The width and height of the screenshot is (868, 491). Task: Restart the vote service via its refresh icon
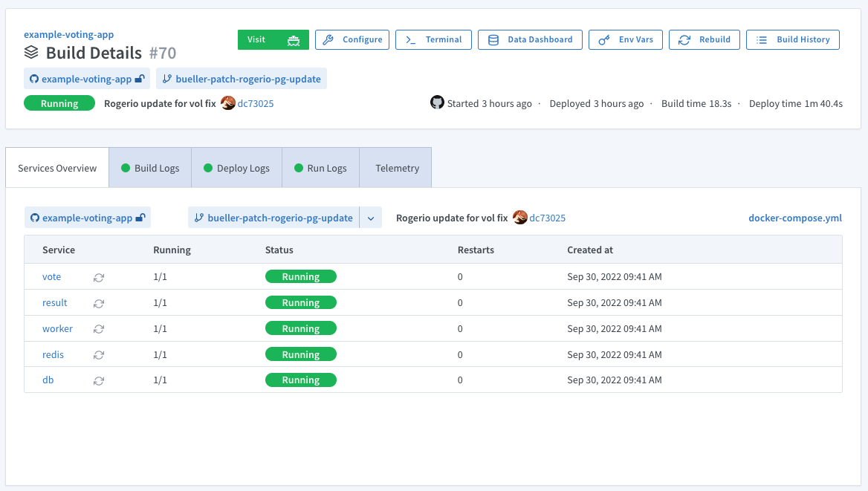point(99,277)
